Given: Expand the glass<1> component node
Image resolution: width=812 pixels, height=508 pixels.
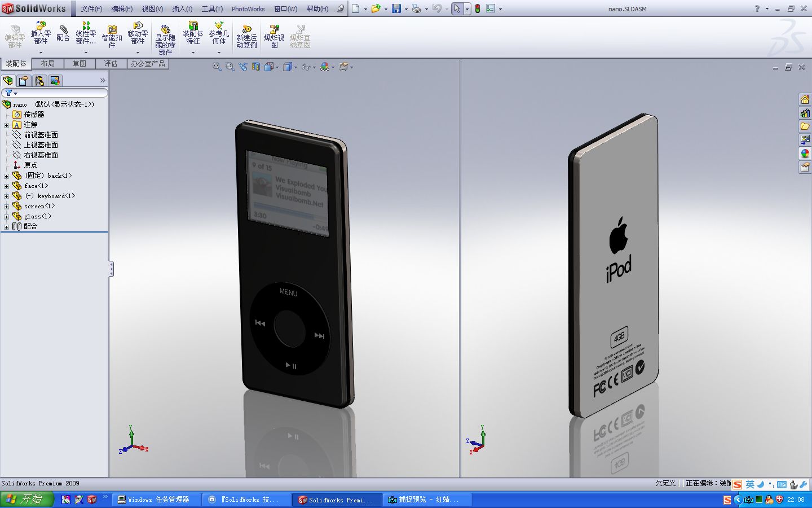Looking at the screenshot, I should (6, 217).
